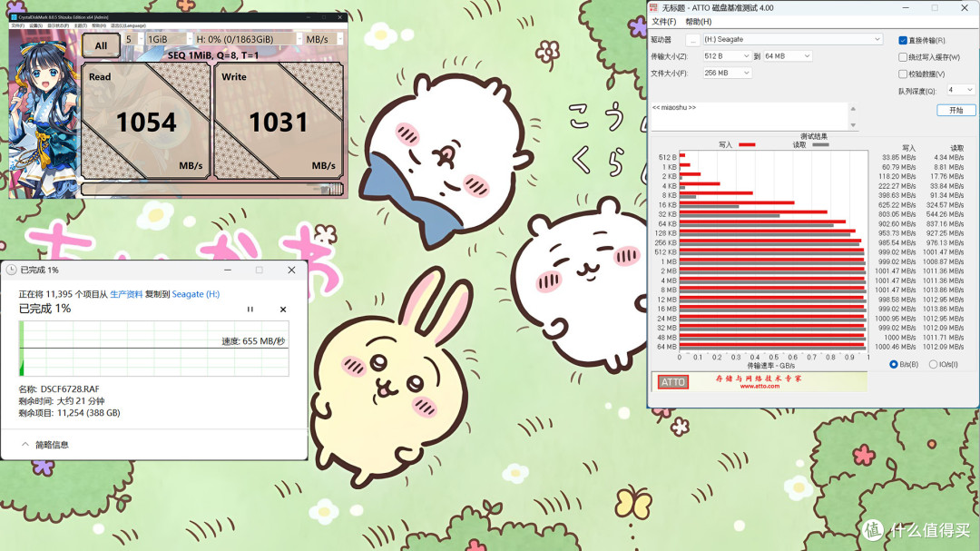Click the Write 1031 MB/s result box
Viewport: 980px width, 551px height.
tap(279, 121)
